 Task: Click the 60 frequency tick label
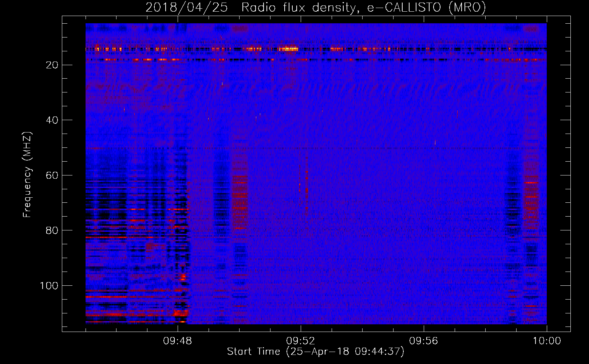click(52, 175)
